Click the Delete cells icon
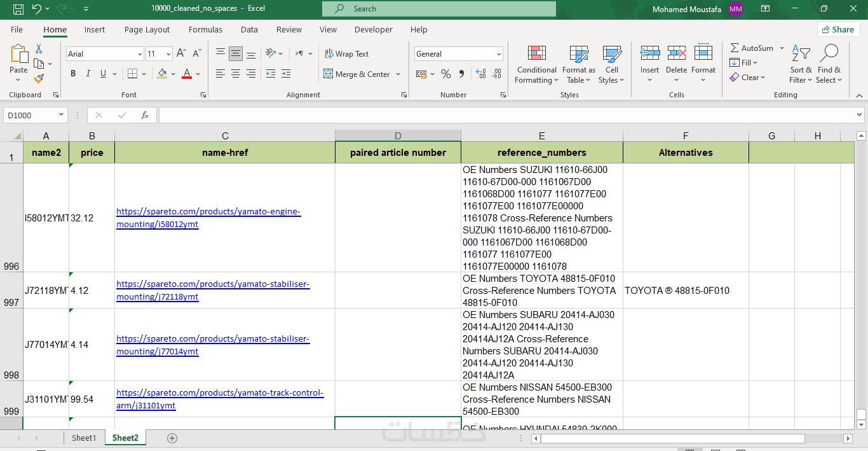The height and width of the screenshot is (451, 868). [676, 53]
